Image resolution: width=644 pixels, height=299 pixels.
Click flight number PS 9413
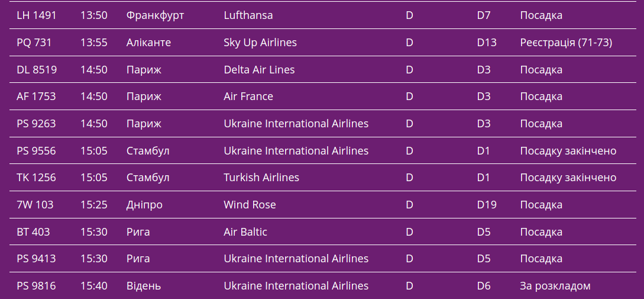37,259
